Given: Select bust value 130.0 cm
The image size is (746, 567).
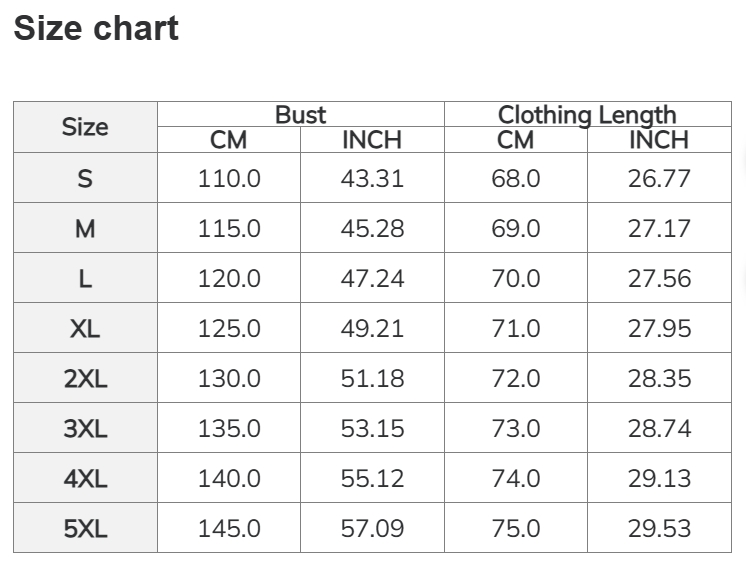Looking at the screenshot, I should tap(229, 379).
